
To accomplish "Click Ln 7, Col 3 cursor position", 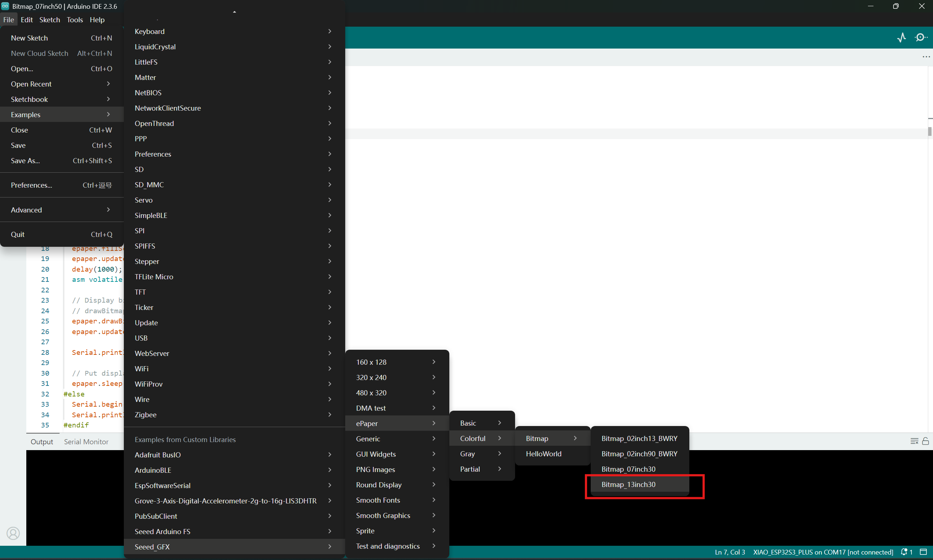I will (x=730, y=552).
